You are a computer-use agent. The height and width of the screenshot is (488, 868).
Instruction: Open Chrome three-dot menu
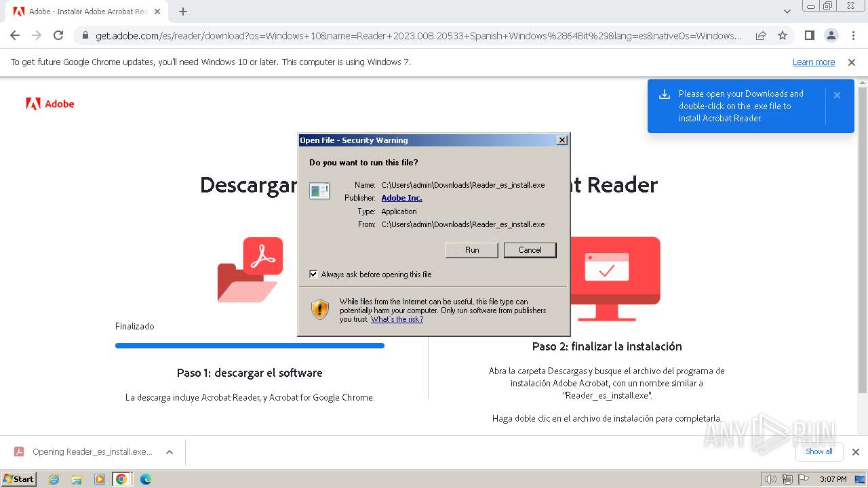[x=853, y=35]
